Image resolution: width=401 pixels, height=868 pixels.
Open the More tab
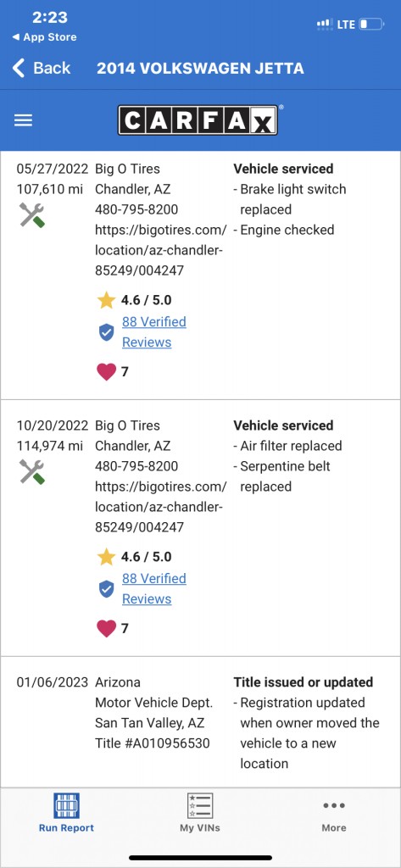pos(334,813)
